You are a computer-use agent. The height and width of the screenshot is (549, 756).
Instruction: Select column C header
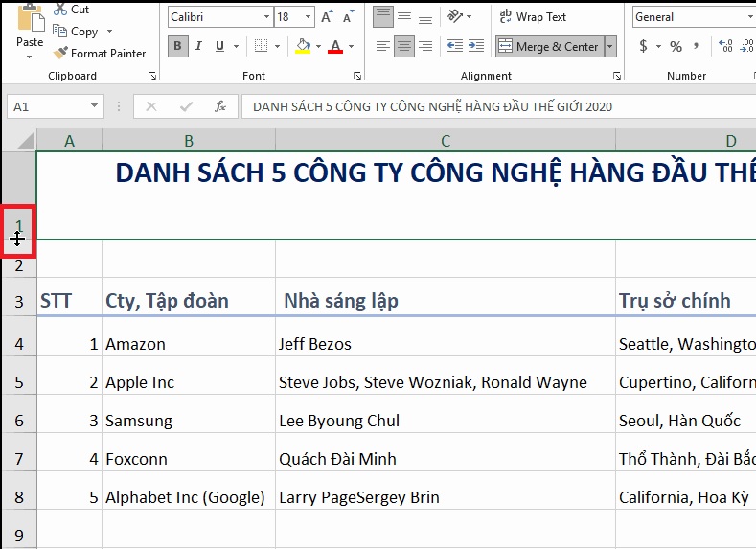click(x=446, y=140)
